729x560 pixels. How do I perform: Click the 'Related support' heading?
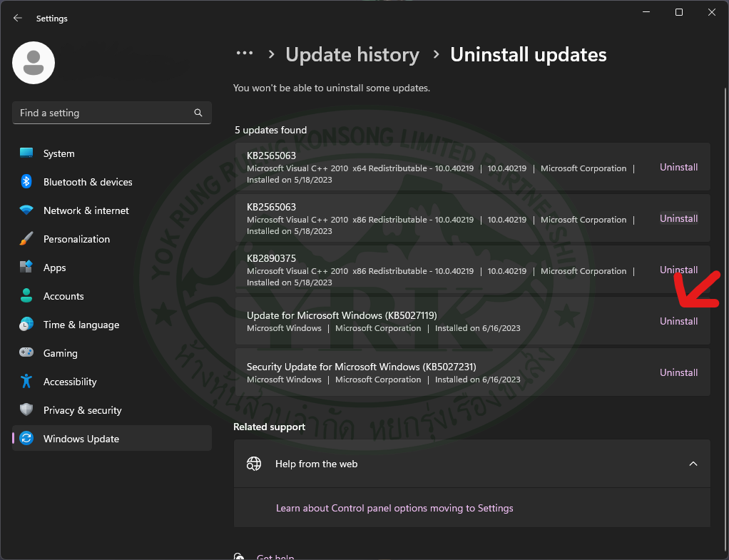(x=269, y=427)
